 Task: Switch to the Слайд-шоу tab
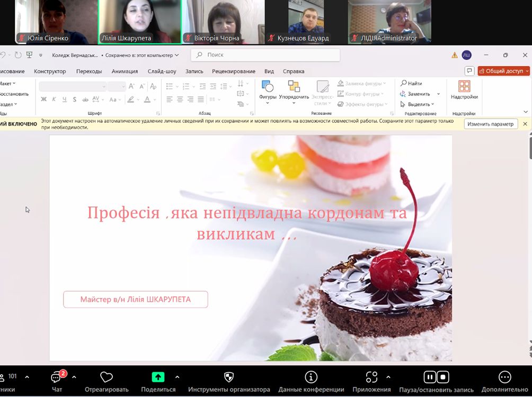pos(162,71)
